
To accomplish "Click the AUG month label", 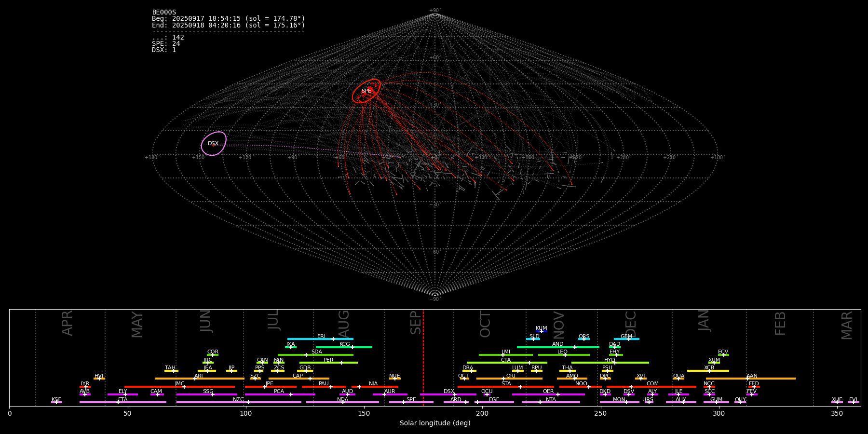I will coord(344,324).
